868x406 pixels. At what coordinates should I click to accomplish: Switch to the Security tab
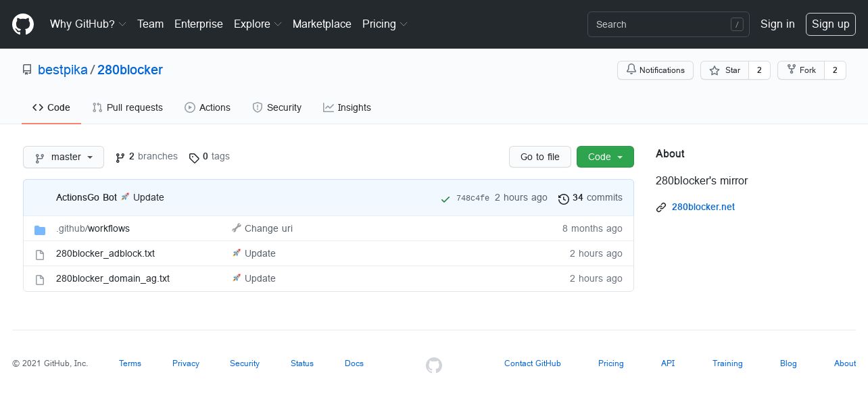[276, 107]
